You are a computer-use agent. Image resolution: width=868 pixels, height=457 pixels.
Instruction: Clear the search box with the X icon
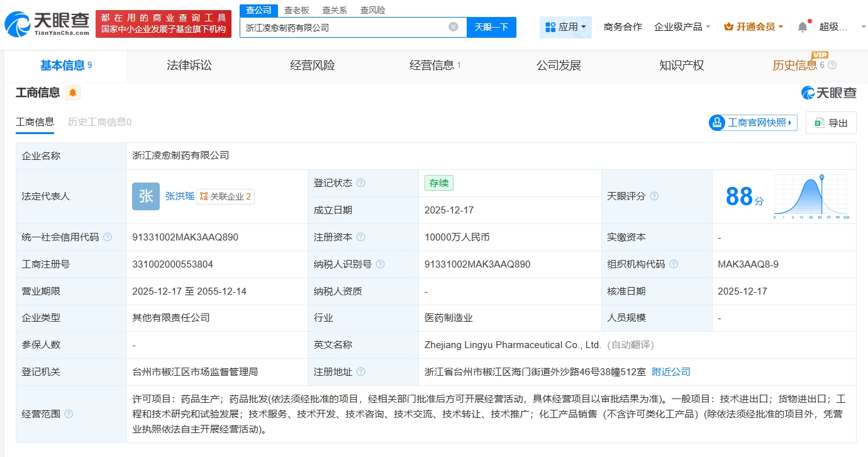(x=453, y=27)
